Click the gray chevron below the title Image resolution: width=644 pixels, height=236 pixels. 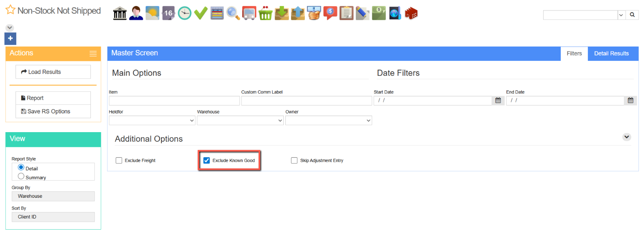click(x=10, y=28)
